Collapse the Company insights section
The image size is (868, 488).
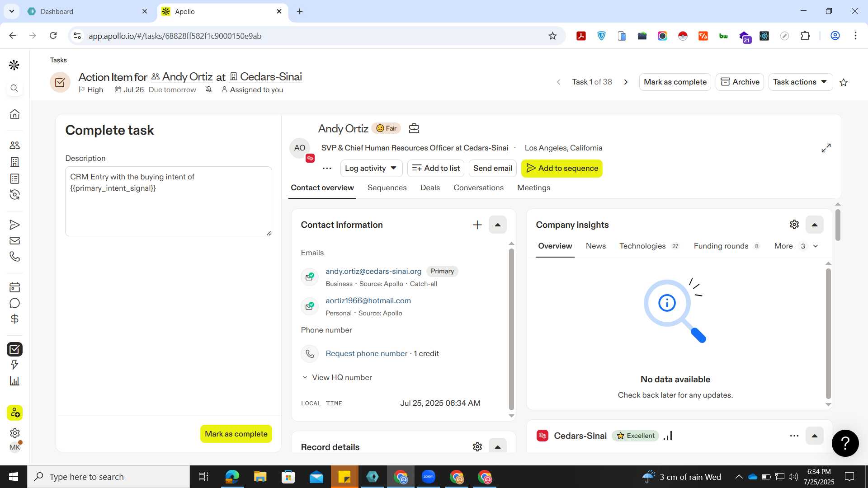click(815, 225)
